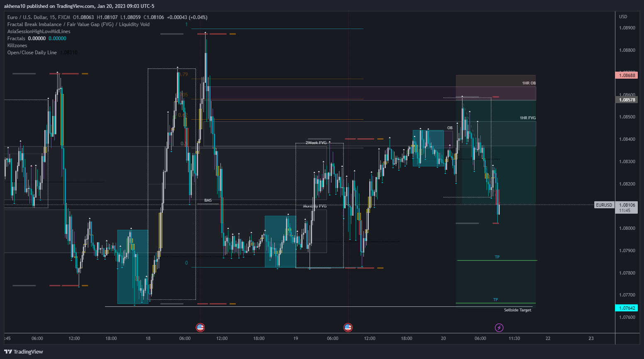Screen dimensions: 644x359
Task: Click the US flag event icon on Jan 18
Action: [x=200, y=328]
